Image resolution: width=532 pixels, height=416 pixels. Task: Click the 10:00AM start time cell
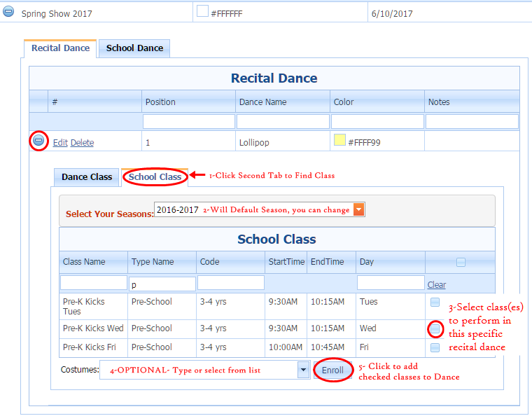[286, 347]
